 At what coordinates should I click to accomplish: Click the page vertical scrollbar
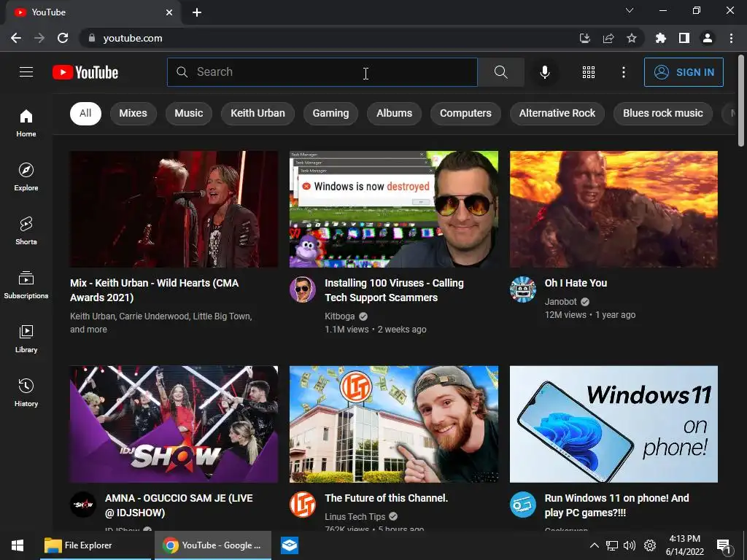click(x=741, y=101)
